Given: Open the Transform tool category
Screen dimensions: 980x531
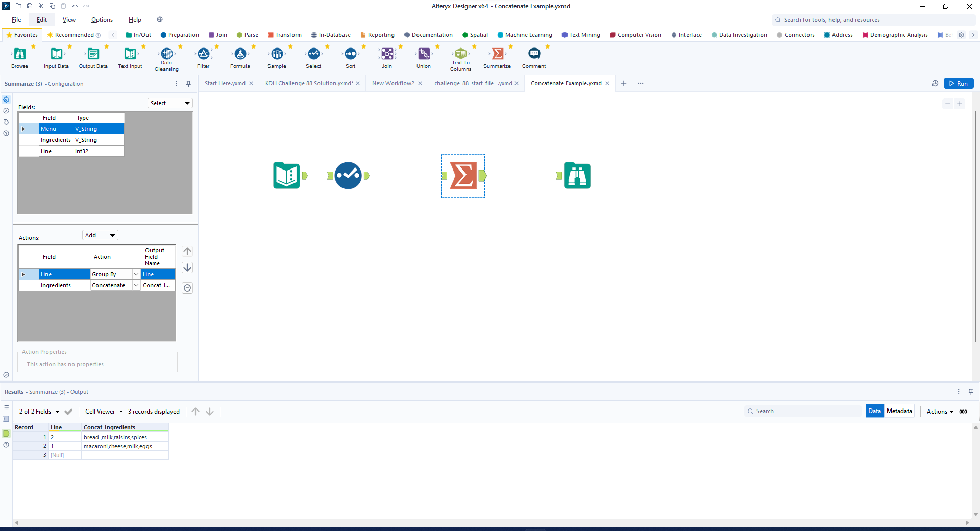Looking at the screenshot, I should [284, 35].
